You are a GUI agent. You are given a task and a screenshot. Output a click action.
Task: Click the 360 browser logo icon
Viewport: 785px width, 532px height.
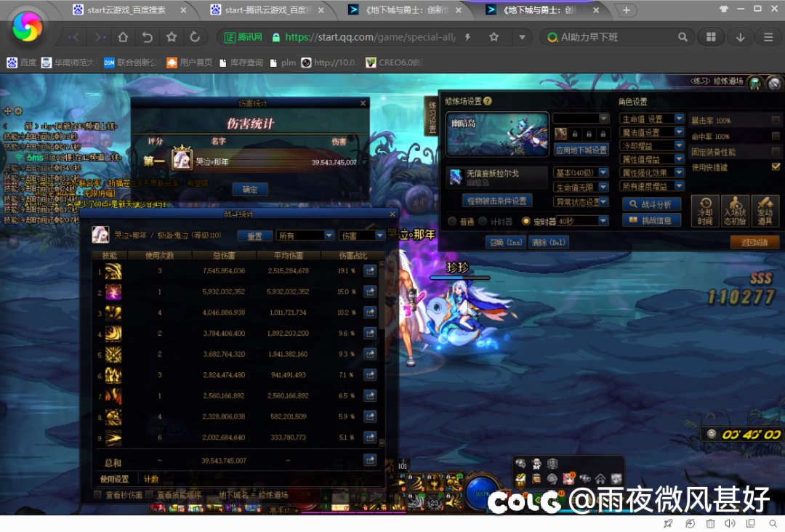tap(28, 26)
